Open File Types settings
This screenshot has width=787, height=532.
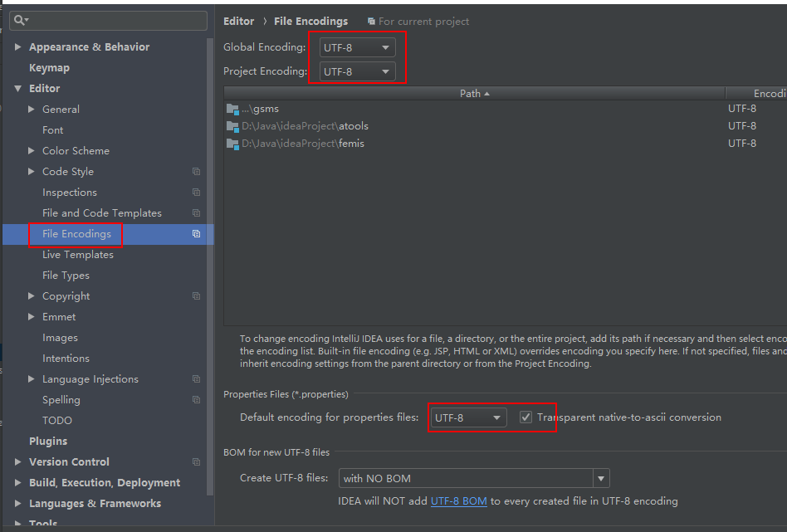coord(66,276)
